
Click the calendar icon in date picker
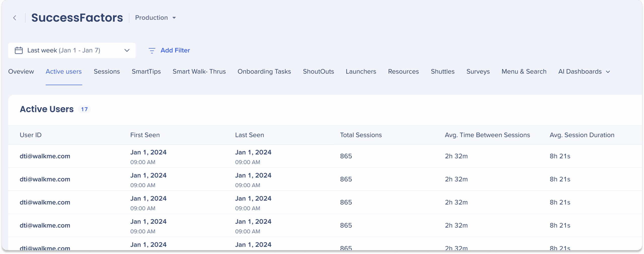(19, 50)
